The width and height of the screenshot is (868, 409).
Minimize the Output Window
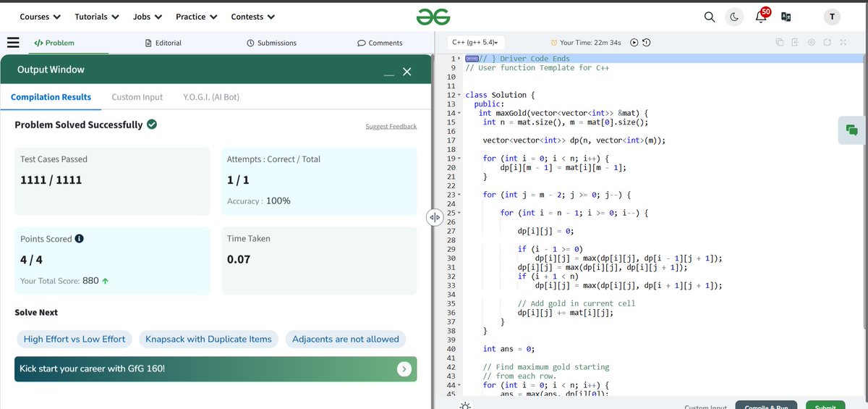coord(389,74)
